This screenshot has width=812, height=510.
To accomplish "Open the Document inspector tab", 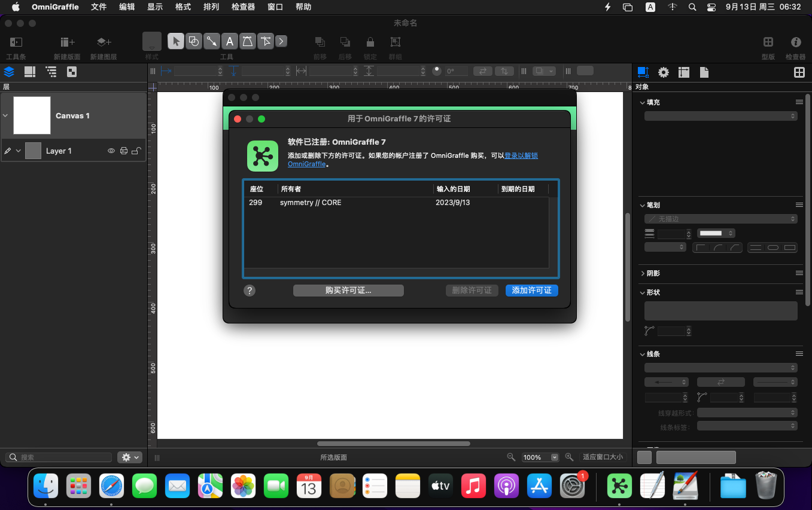I will pos(704,72).
